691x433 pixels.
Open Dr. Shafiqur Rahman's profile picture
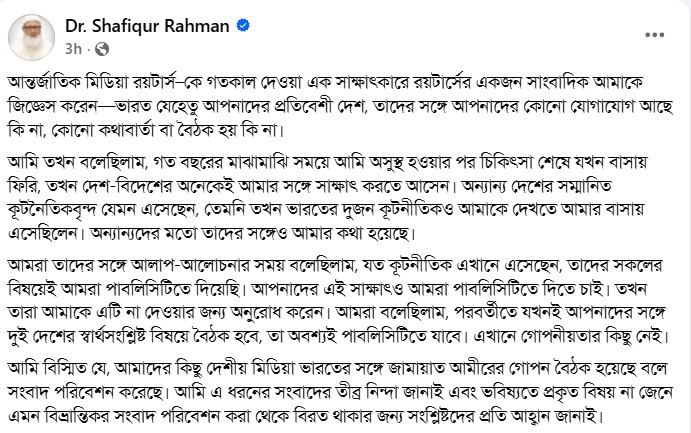[29, 34]
